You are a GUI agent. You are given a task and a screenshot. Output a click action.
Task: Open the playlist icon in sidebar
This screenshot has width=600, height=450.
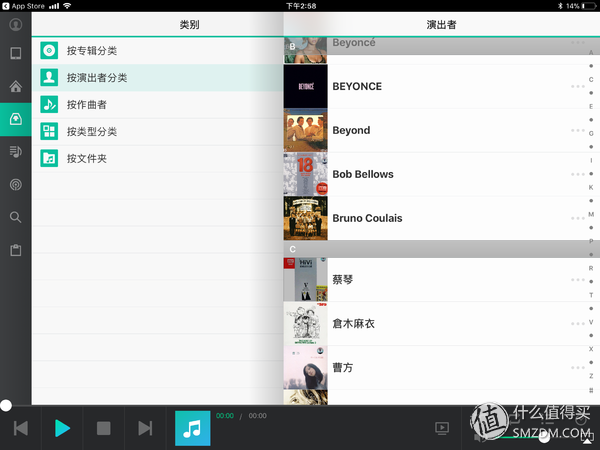tap(16, 152)
